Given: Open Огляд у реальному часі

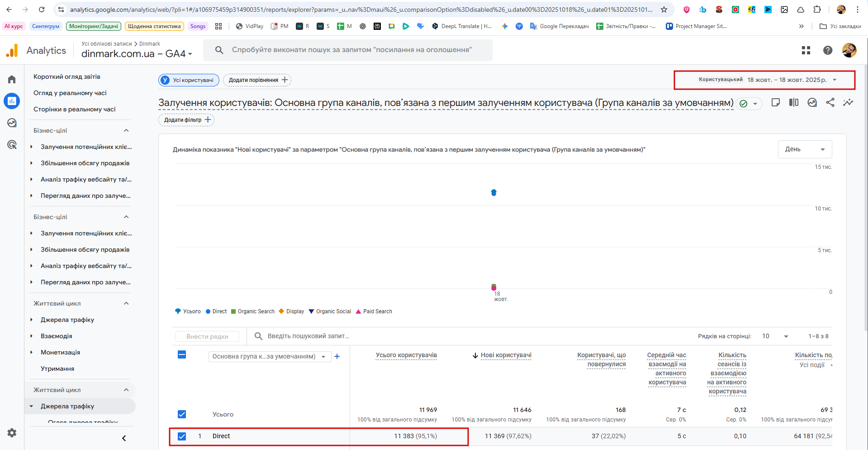Looking at the screenshot, I should [x=70, y=93].
